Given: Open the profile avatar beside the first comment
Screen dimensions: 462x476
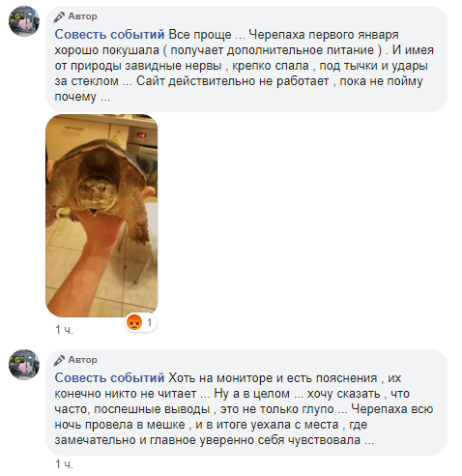Looking at the screenshot, I should [24, 21].
